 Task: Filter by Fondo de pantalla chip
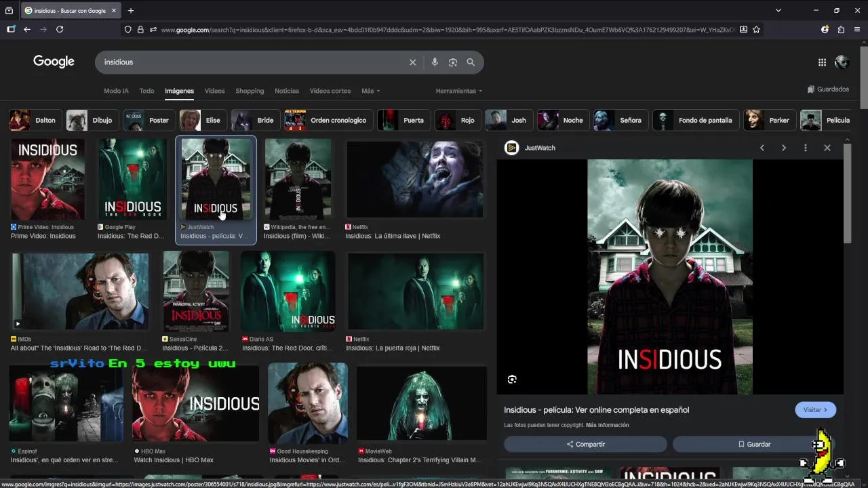tap(695, 121)
